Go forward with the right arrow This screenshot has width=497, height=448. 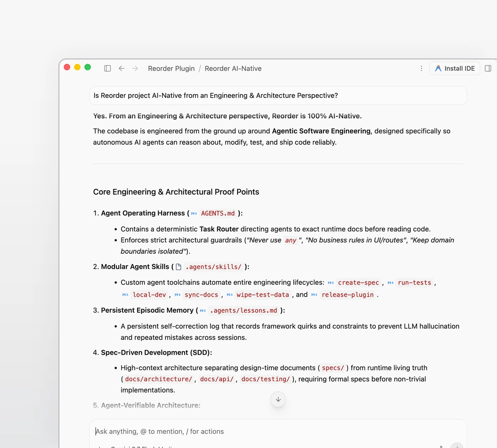coord(135,69)
